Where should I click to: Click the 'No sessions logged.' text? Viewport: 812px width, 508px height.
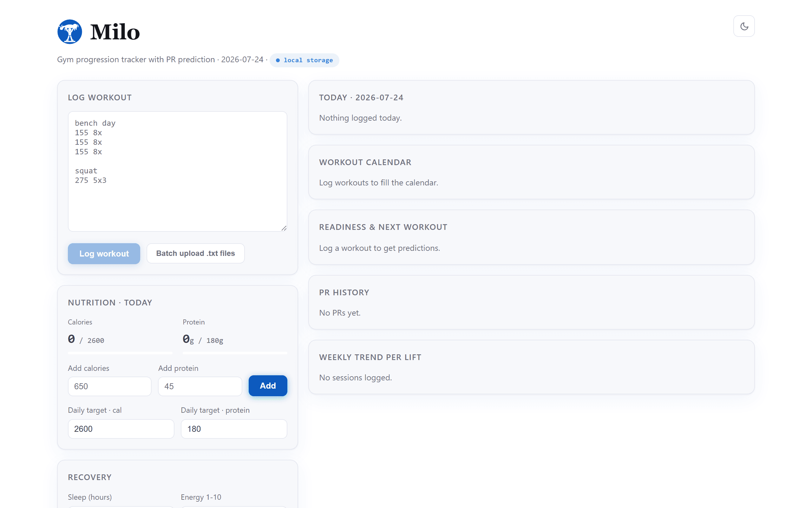355,378
